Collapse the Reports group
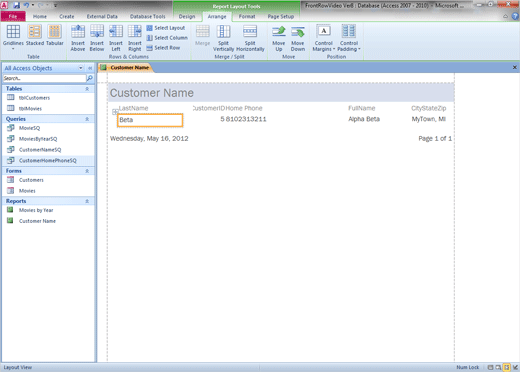Image resolution: width=520 pixels, height=372 pixels. click(87, 201)
